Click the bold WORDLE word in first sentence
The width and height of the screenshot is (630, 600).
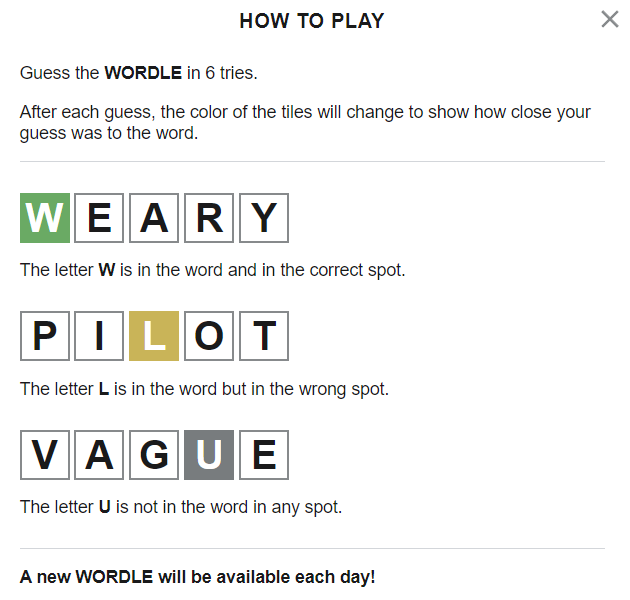click(143, 73)
